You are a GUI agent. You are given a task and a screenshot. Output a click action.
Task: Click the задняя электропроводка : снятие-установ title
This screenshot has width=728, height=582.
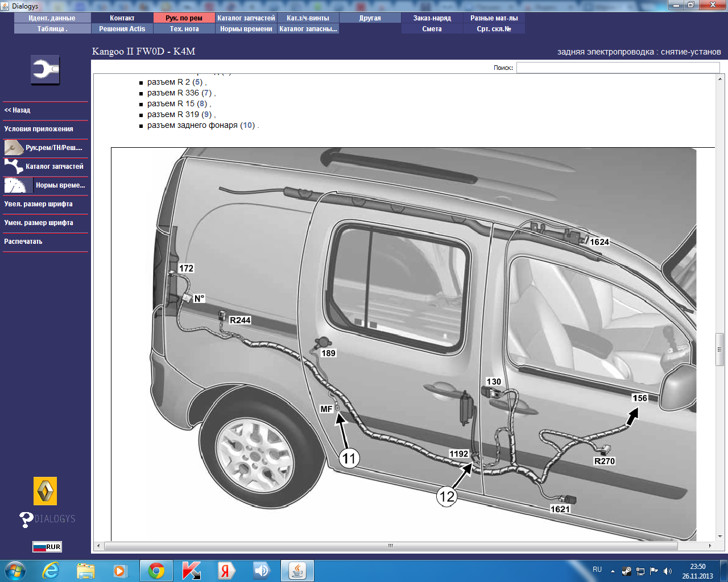(x=639, y=52)
